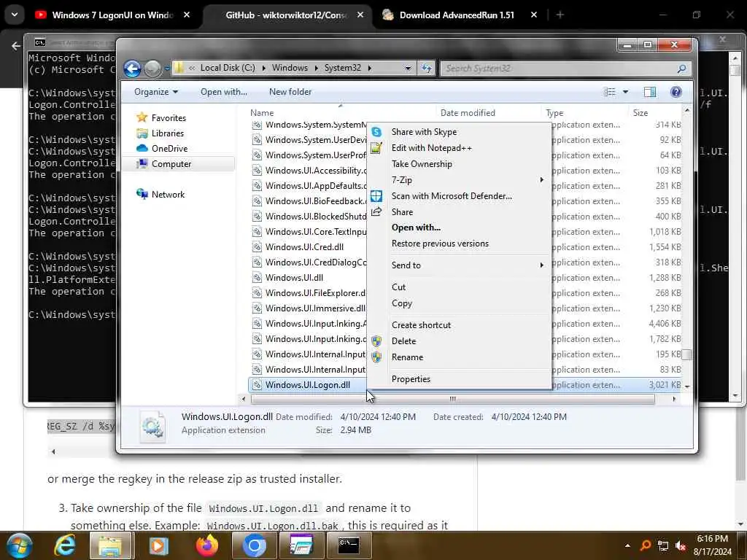Click the New folder toolbar button
This screenshot has width=747, height=560.
[x=290, y=92]
